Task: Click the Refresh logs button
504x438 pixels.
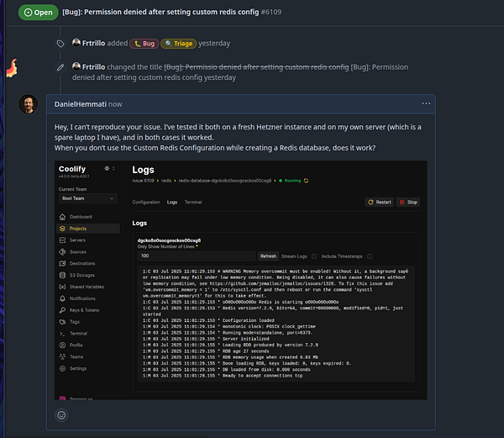Action: pyautogui.click(x=269, y=256)
